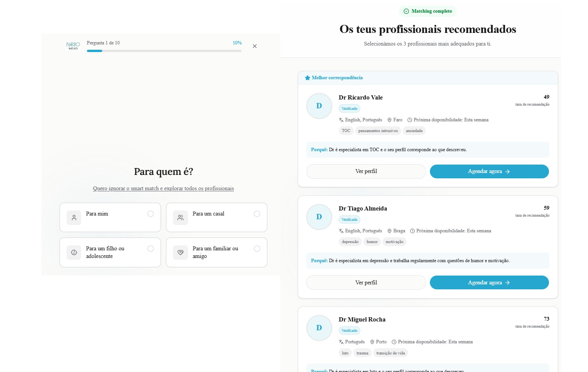Click the heart icon for familiar ou amigo
The width and height of the screenshot is (588, 372).
tap(180, 253)
